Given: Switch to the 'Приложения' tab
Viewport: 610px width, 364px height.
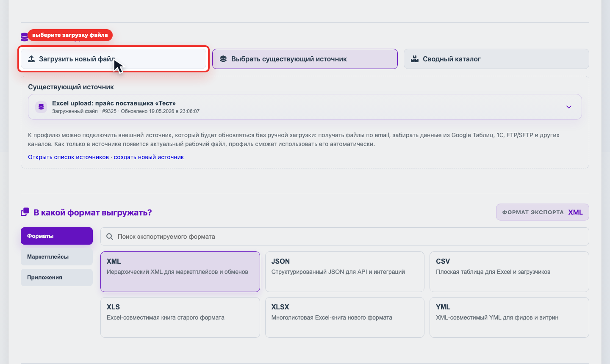Looking at the screenshot, I should tap(57, 277).
